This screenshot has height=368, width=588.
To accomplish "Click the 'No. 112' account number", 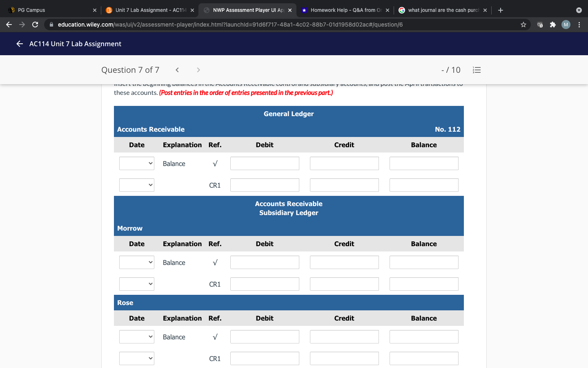I will 448,129.
